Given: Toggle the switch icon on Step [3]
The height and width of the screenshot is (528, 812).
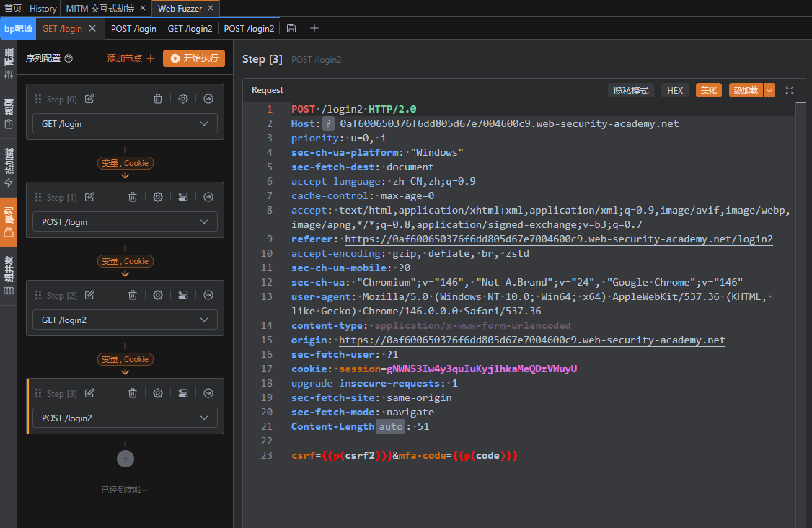Looking at the screenshot, I should point(183,393).
